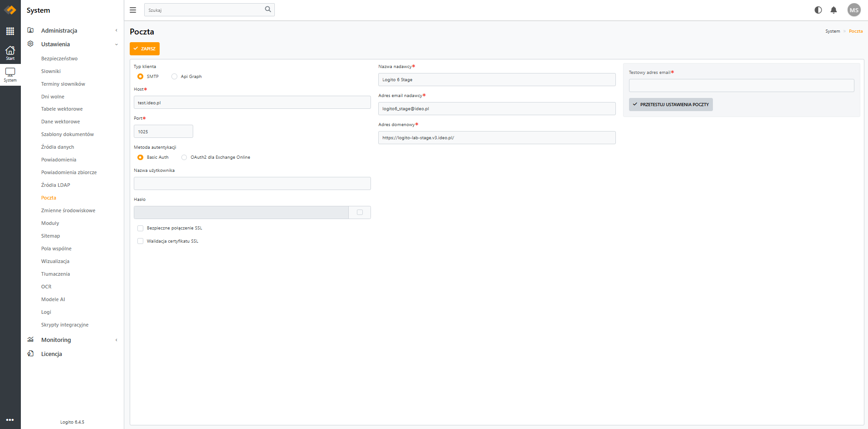Click the Nazwa użytkownika input field

click(252, 183)
